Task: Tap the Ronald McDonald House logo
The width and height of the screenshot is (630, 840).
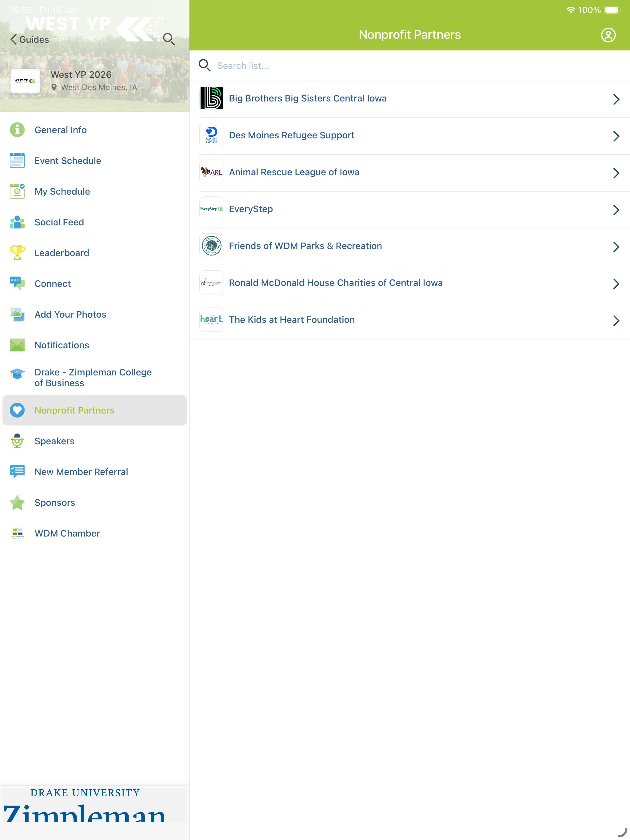Action: pyautogui.click(x=212, y=283)
